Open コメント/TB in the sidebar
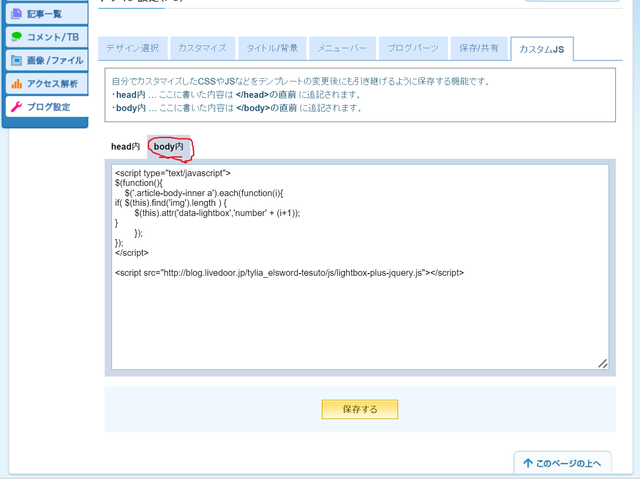This screenshot has width=640, height=479. coord(47,37)
